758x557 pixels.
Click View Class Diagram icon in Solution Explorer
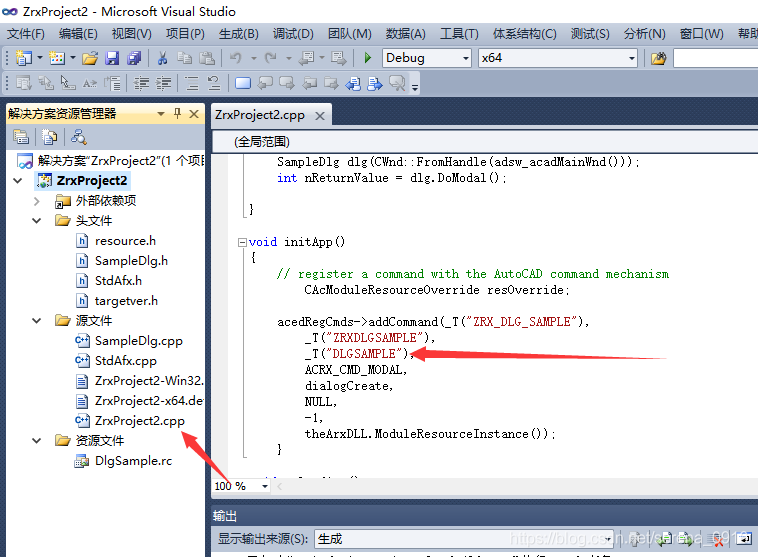[x=78, y=137]
